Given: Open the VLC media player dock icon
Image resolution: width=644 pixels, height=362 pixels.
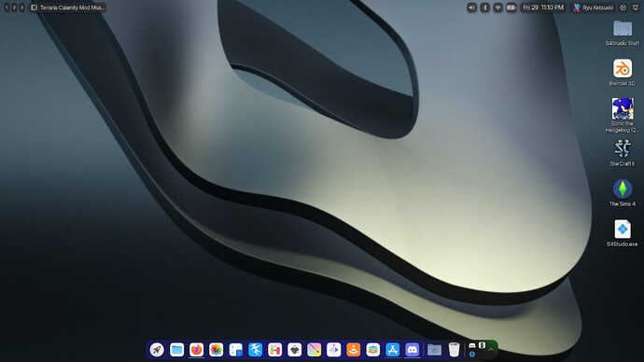Looking at the screenshot, I should pos(353,350).
